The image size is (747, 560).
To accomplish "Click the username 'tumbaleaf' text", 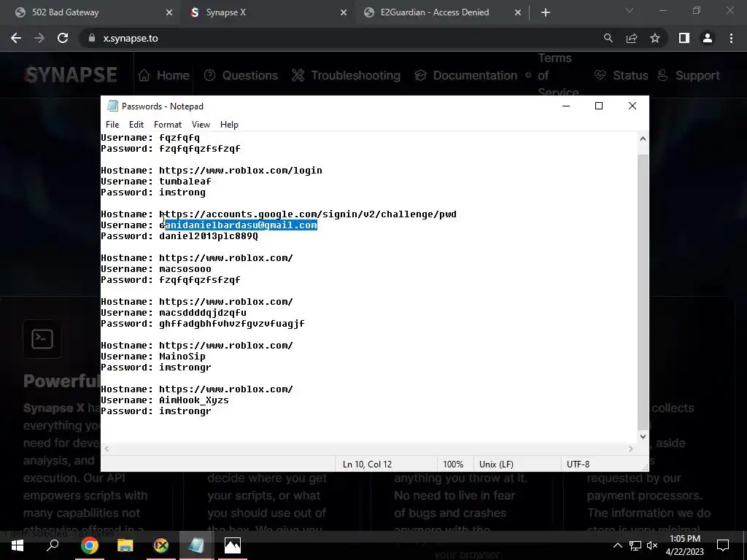I will (185, 182).
